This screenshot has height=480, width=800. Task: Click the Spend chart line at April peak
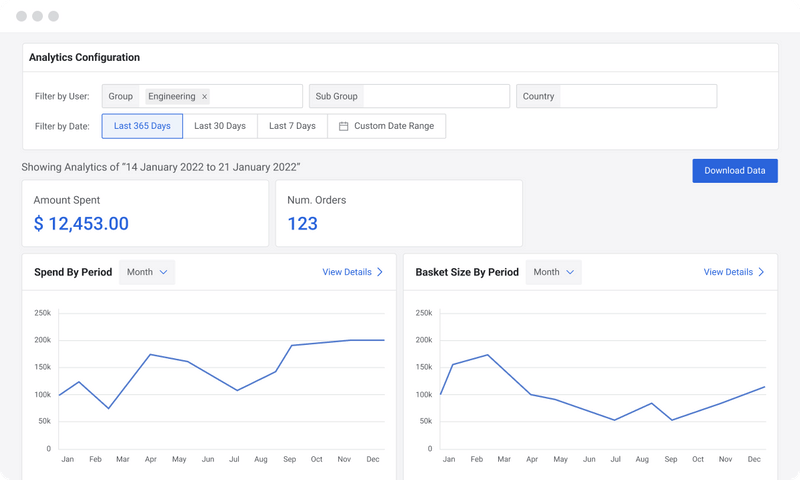click(x=150, y=354)
